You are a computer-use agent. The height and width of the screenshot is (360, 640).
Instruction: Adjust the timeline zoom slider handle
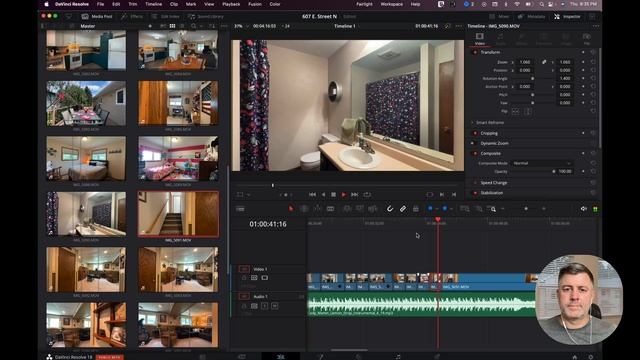[526, 209]
